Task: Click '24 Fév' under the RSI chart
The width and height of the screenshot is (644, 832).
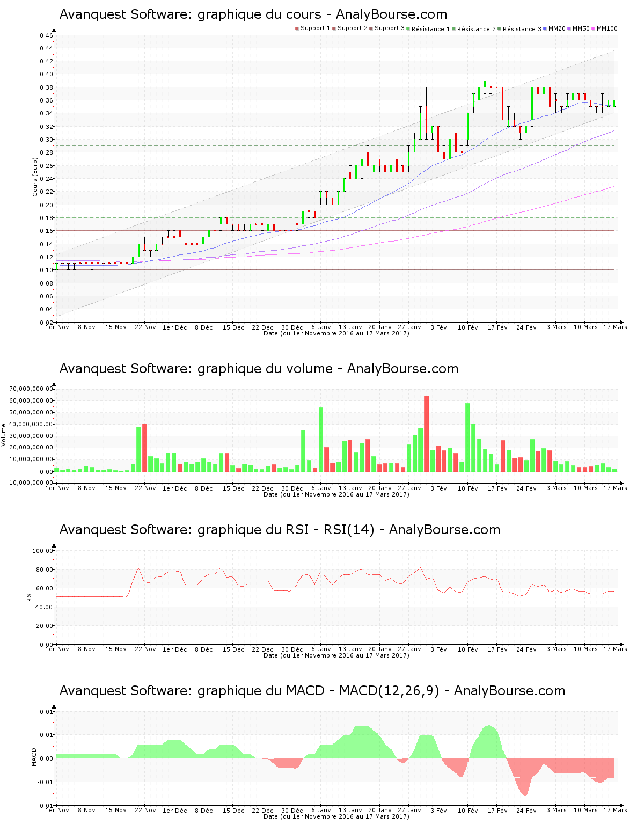Action: coord(526,649)
